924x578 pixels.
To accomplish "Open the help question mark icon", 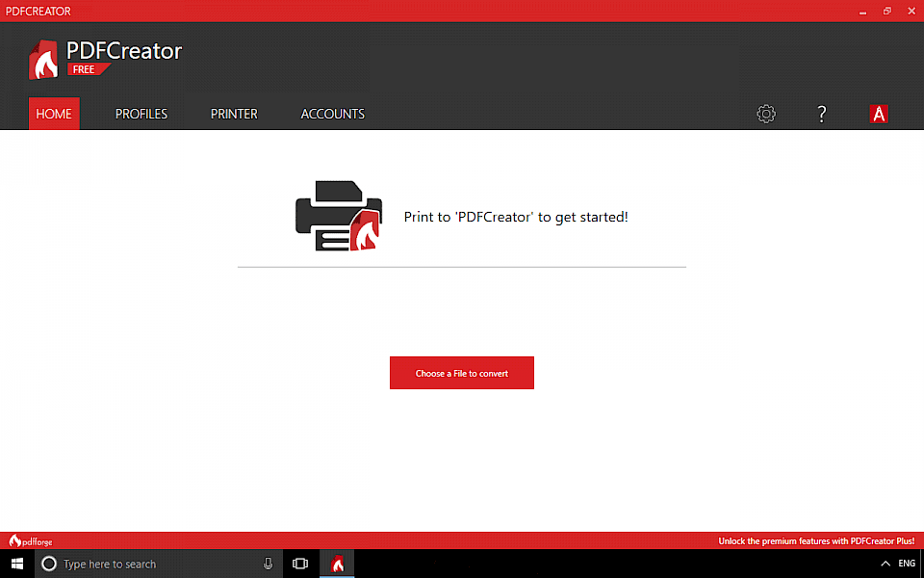I will (x=821, y=114).
